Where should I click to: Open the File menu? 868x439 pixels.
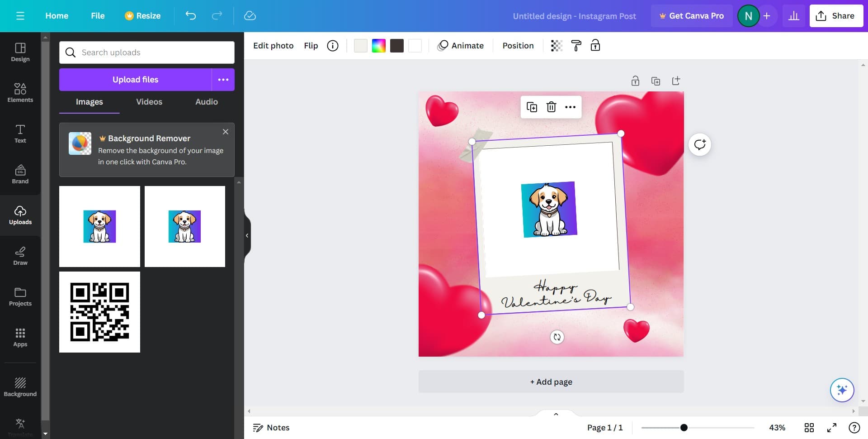point(98,16)
